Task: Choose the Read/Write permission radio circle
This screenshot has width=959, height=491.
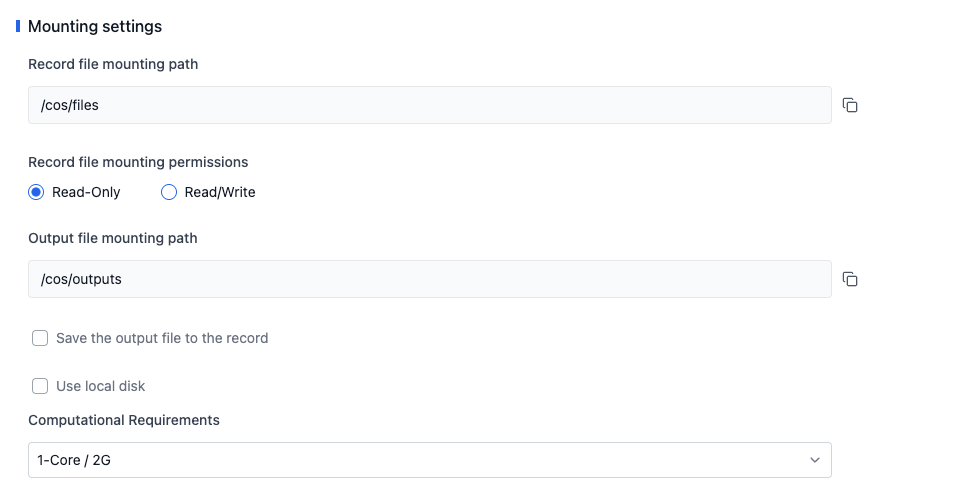Action: pyautogui.click(x=169, y=192)
